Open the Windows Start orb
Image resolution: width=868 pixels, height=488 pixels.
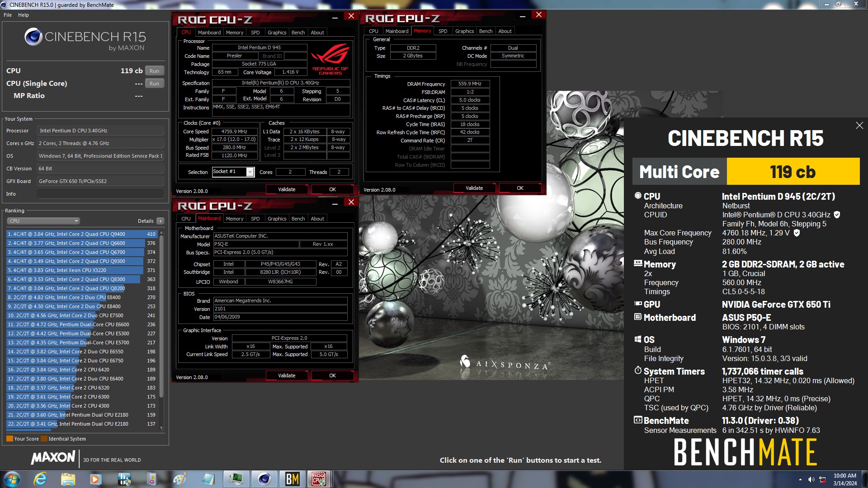pyautogui.click(x=12, y=479)
